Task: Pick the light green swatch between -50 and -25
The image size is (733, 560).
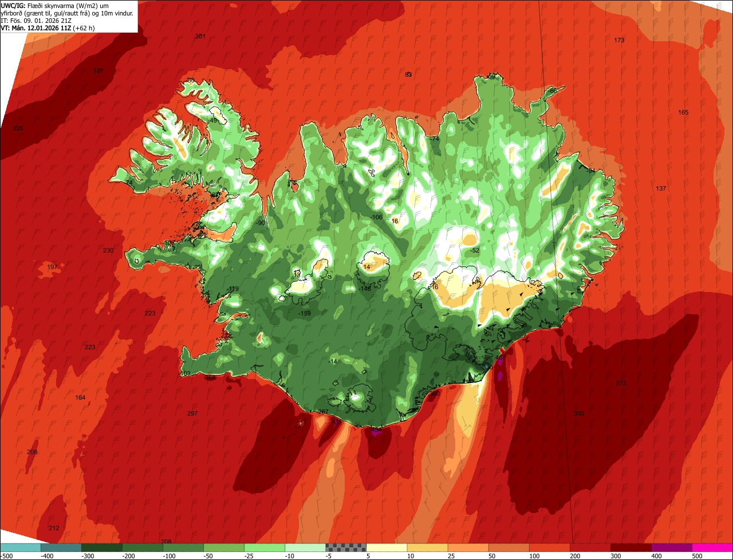Action: click(224, 547)
